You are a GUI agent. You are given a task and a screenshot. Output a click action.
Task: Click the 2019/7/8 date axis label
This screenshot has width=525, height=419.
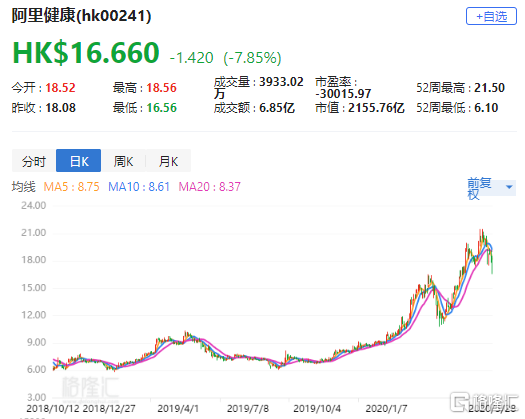pyautogui.click(x=248, y=409)
